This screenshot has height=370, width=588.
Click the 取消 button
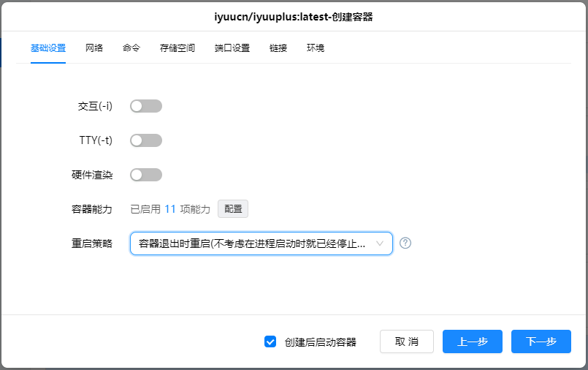[x=407, y=341]
